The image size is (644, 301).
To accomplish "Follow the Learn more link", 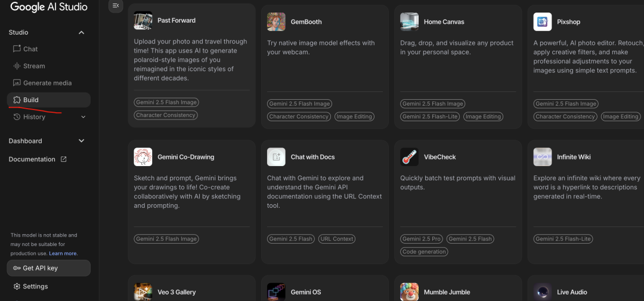I will click(63, 254).
